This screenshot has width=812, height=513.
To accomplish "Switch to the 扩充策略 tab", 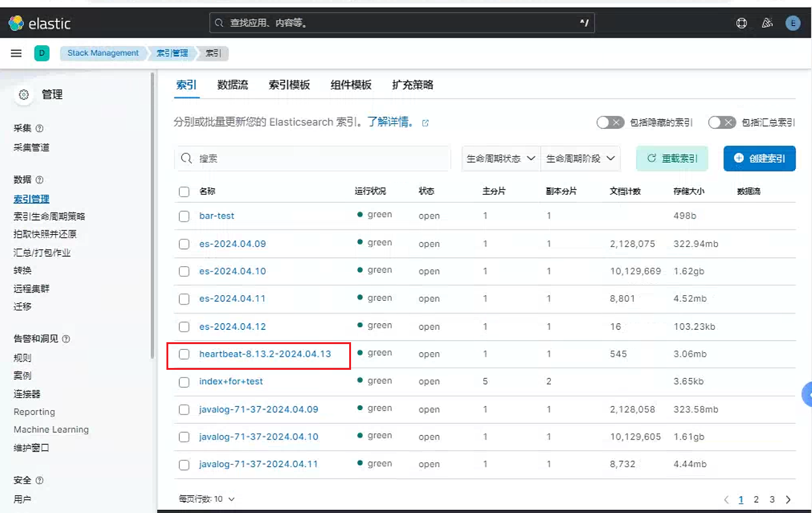I will (x=413, y=85).
